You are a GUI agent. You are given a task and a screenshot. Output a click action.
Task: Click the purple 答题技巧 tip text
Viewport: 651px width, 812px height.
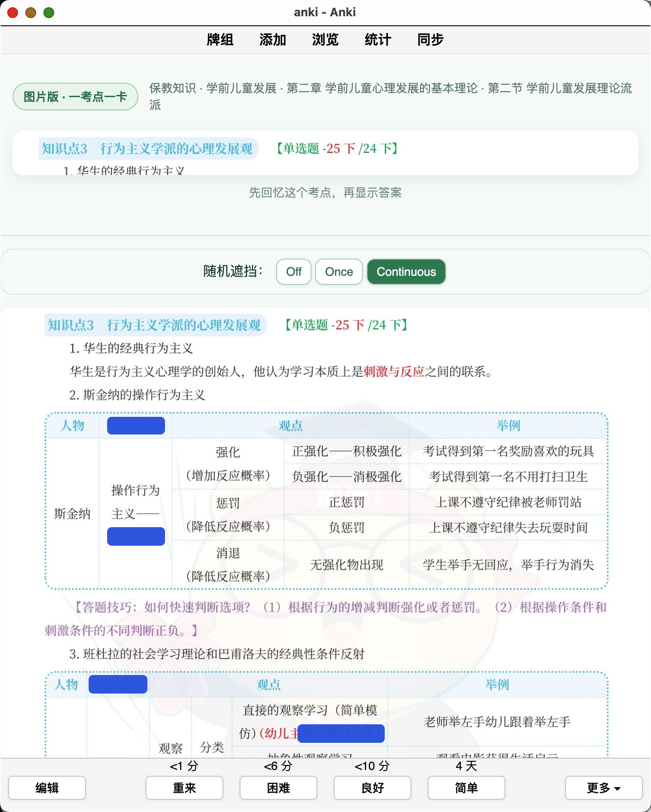coord(325,618)
